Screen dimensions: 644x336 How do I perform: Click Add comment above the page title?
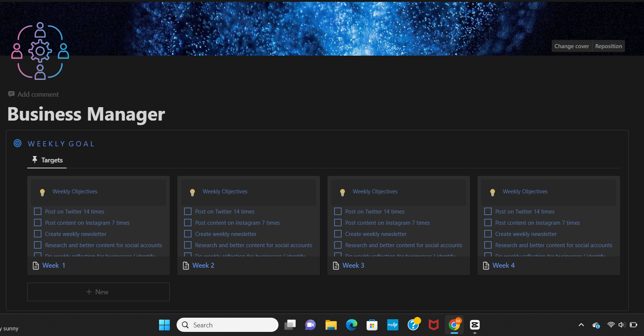[34, 94]
